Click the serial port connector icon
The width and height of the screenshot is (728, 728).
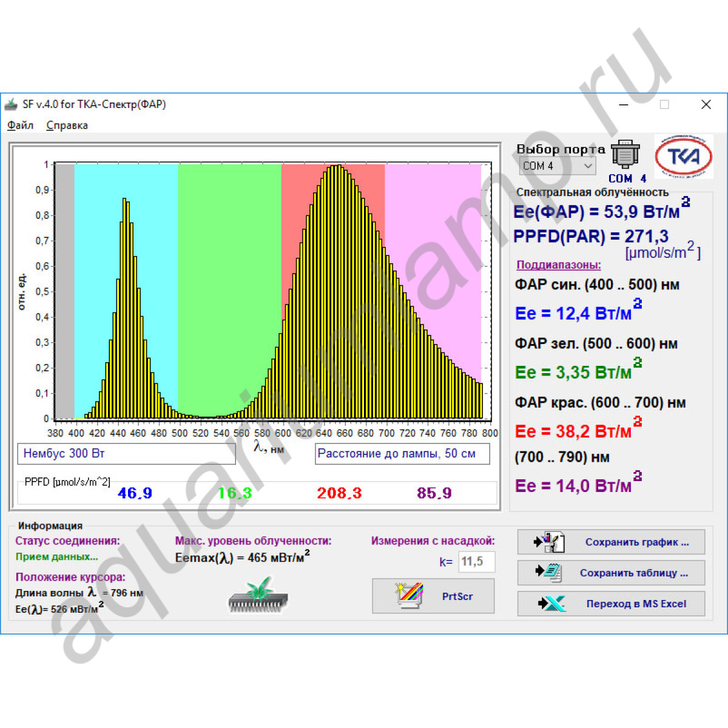[x=625, y=154]
